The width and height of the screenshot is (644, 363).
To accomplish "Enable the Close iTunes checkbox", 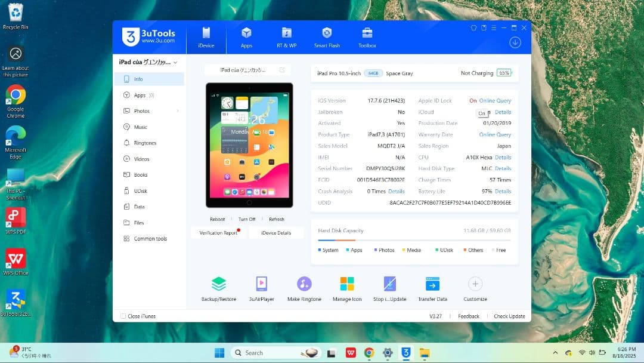I will click(x=123, y=316).
